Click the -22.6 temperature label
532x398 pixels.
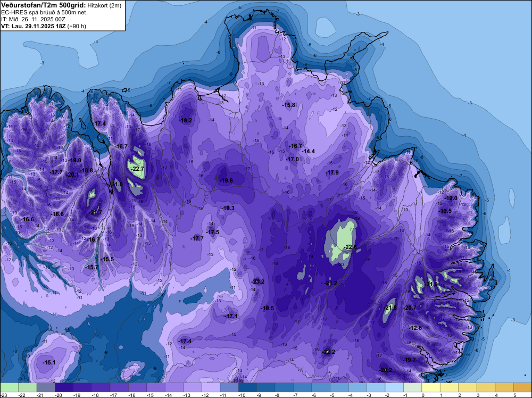351,247
